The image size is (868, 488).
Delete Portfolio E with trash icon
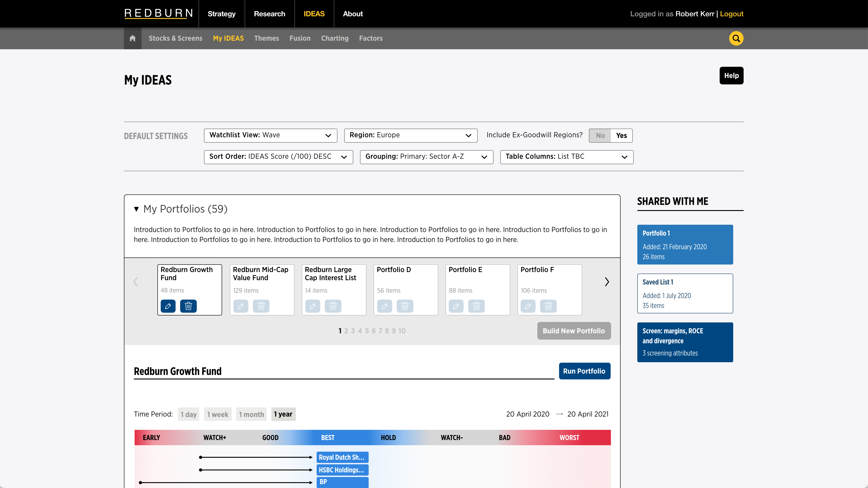click(477, 306)
